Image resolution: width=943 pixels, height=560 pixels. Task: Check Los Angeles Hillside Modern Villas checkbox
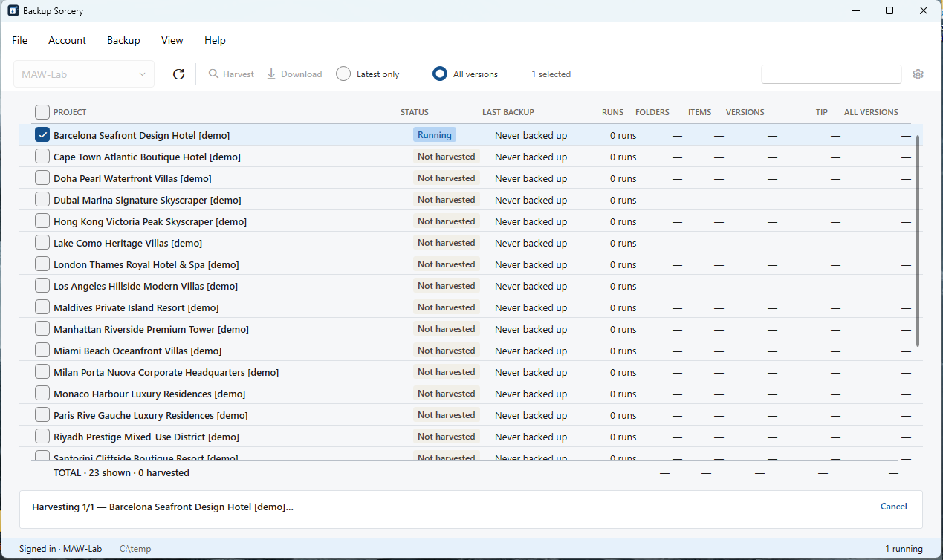[x=42, y=286]
